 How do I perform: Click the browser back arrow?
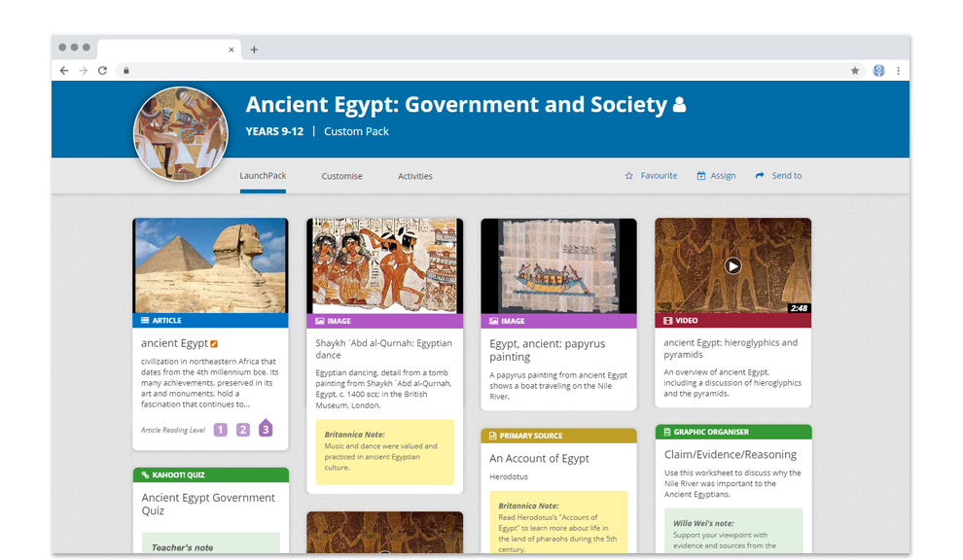point(64,71)
